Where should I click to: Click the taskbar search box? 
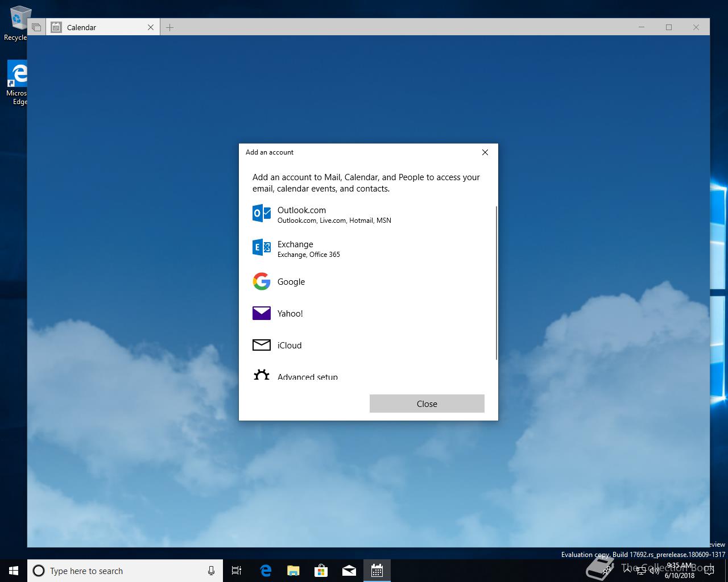125,571
